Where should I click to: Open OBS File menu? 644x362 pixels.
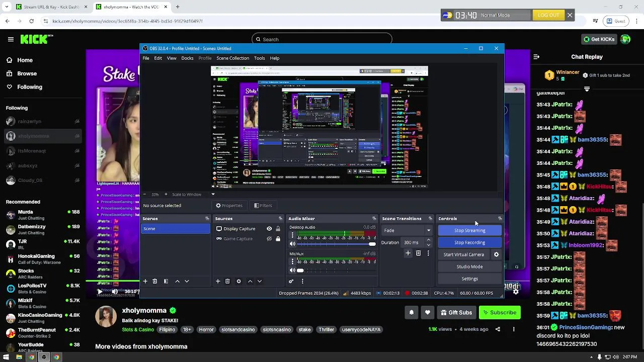pos(145,58)
